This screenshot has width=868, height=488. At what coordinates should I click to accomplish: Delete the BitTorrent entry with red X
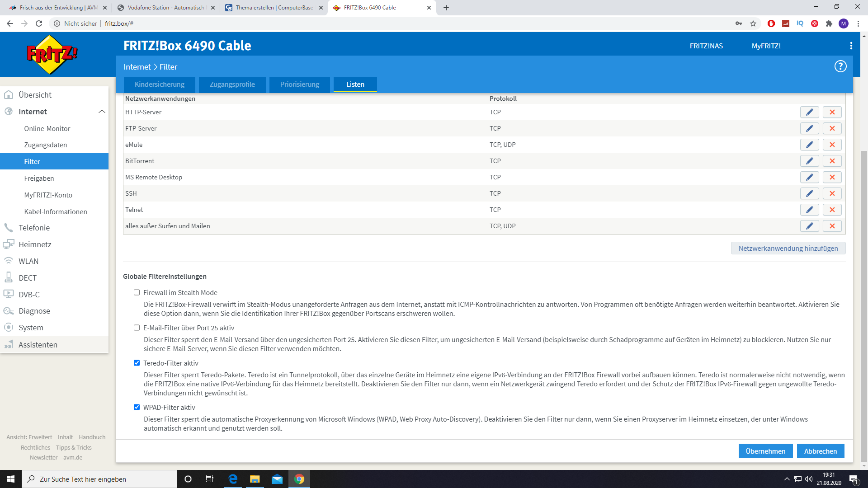832,161
